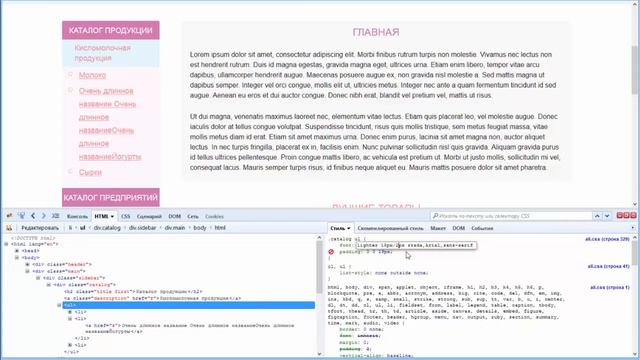Open the DOM main panel tab
The image size is (640, 360).
[x=174, y=216]
